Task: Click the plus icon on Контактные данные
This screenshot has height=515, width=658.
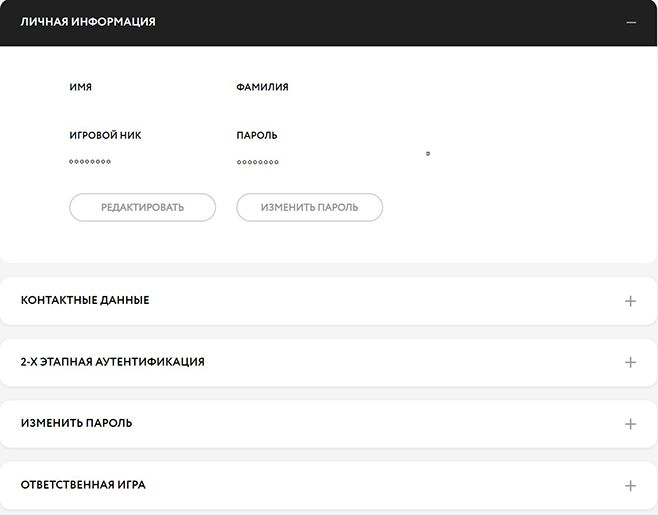Action: click(630, 301)
